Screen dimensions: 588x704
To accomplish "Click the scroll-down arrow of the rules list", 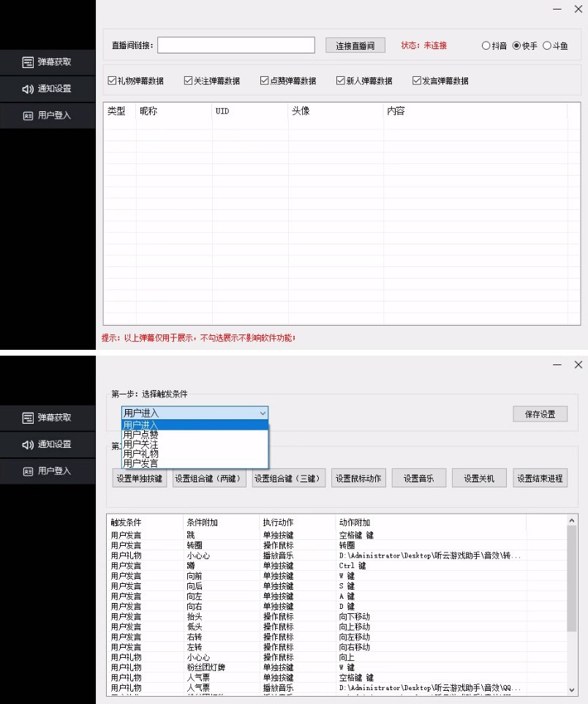I will click(x=572, y=689).
